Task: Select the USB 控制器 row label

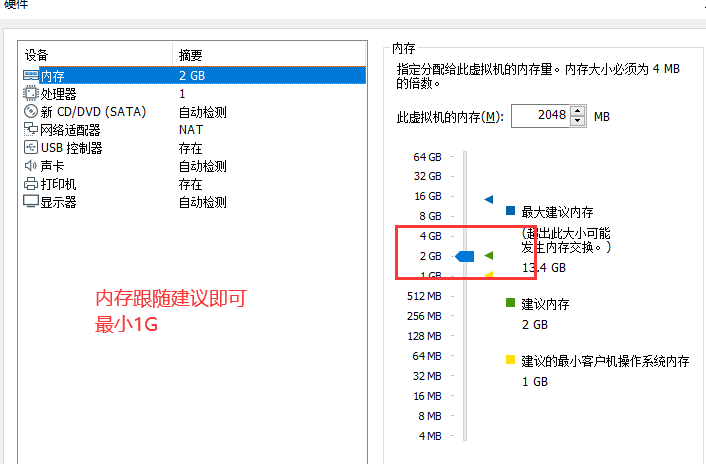Action: pos(72,148)
